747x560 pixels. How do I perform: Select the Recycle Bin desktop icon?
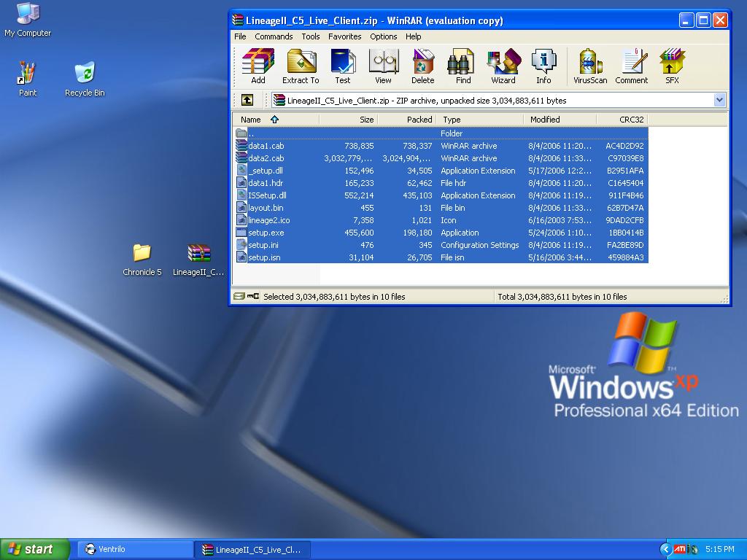click(85, 79)
